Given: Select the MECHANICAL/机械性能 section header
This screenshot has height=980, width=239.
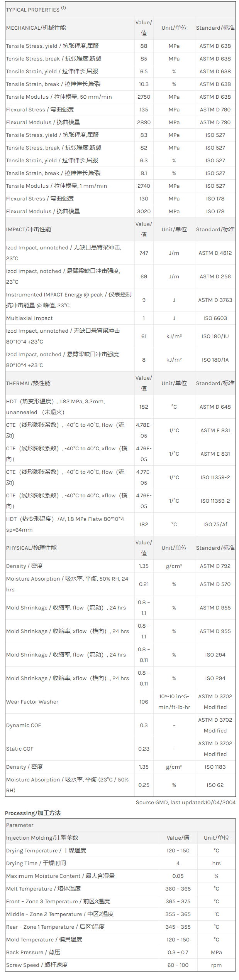Looking at the screenshot, I should [36, 28].
